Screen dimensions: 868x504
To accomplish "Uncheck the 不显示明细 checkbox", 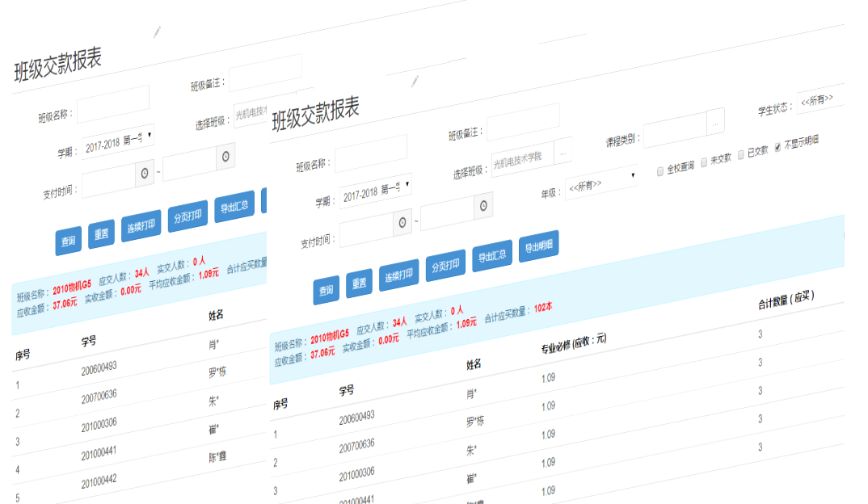I will click(777, 147).
